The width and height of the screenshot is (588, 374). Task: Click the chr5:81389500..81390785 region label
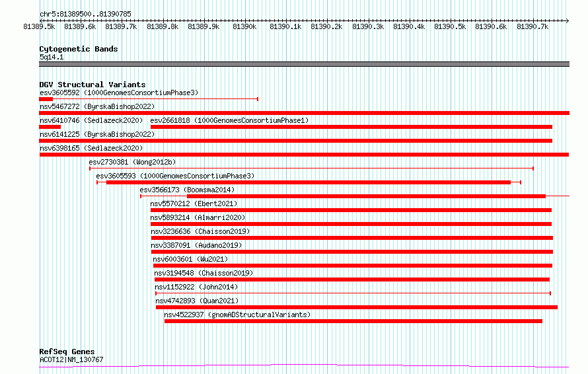tap(85, 15)
